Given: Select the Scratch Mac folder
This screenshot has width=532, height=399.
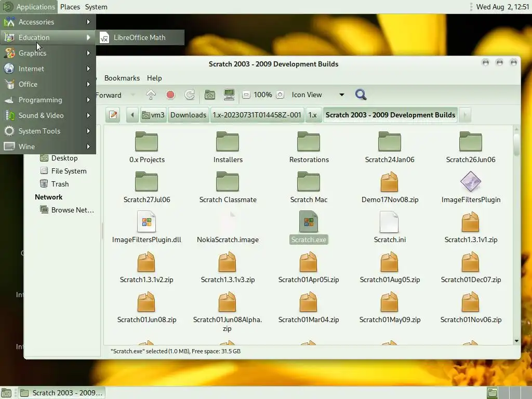Looking at the screenshot, I should tap(309, 187).
